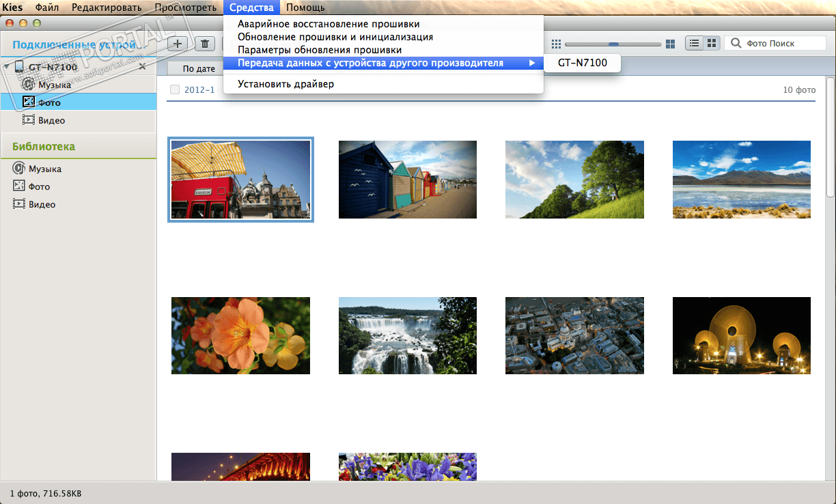Screen dimensions: 836x504
Task: Select GT-N7100 in the submenu
Action: point(582,63)
